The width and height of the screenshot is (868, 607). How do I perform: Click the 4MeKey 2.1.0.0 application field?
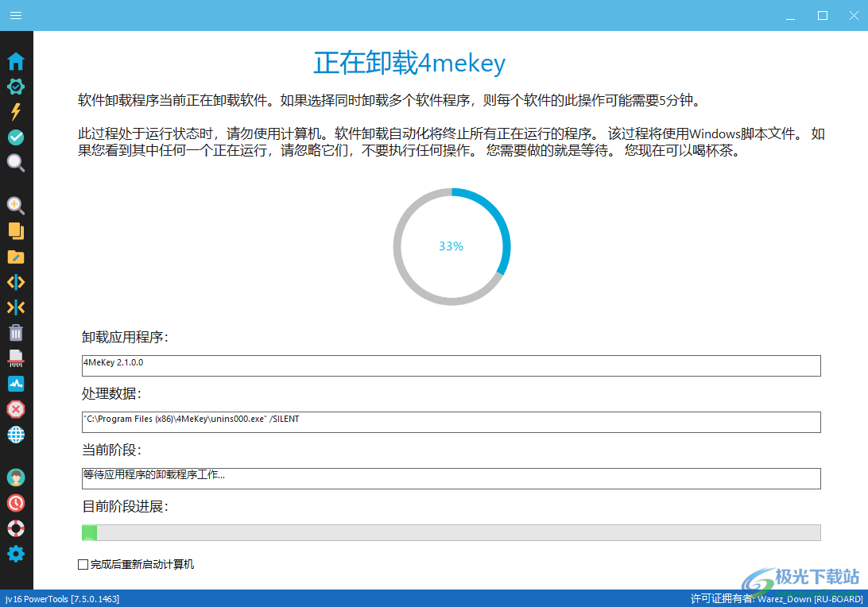click(x=451, y=365)
